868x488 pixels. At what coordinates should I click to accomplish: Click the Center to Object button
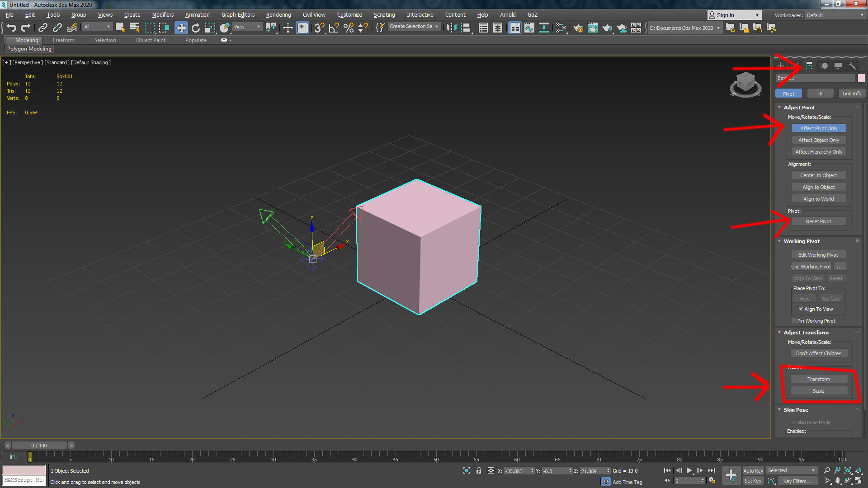[819, 175]
